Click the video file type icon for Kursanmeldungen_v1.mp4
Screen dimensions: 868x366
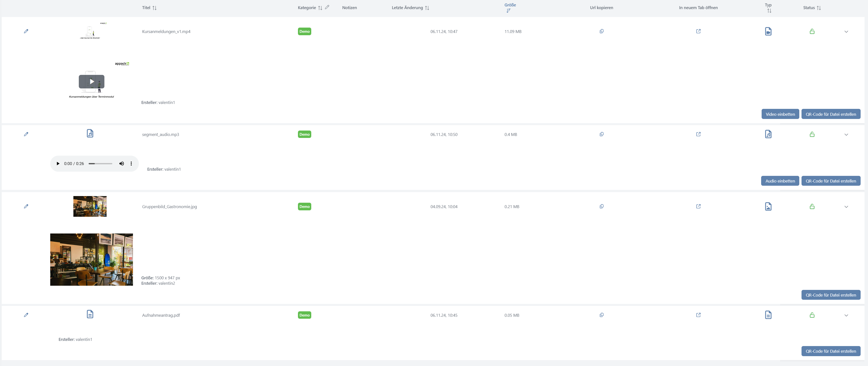pos(768,31)
